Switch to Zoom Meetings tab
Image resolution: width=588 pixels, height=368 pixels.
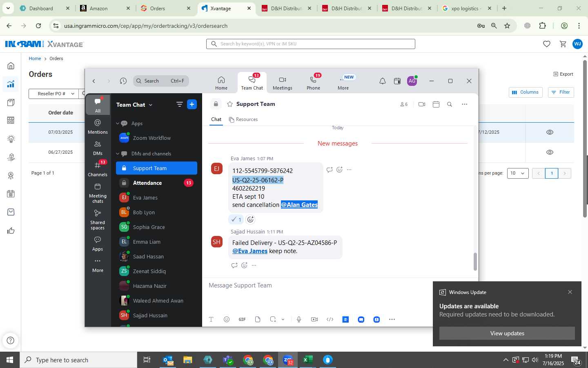(282, 83)
